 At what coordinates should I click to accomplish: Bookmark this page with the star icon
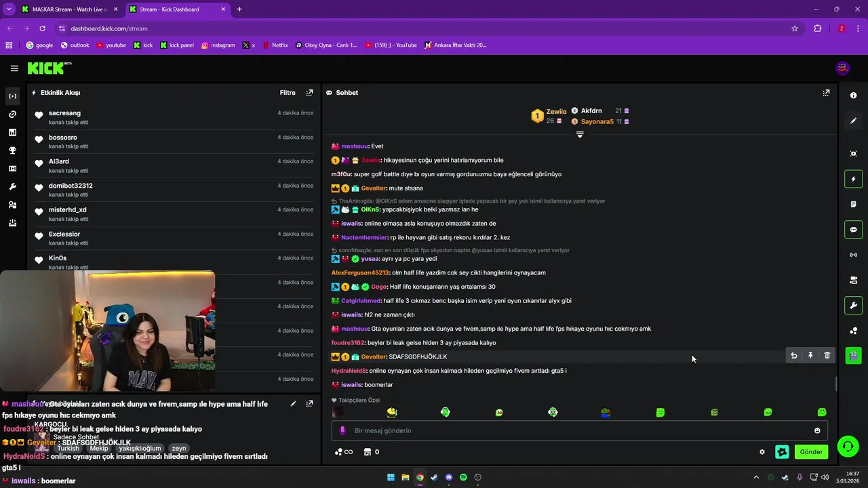coord(795,28)
